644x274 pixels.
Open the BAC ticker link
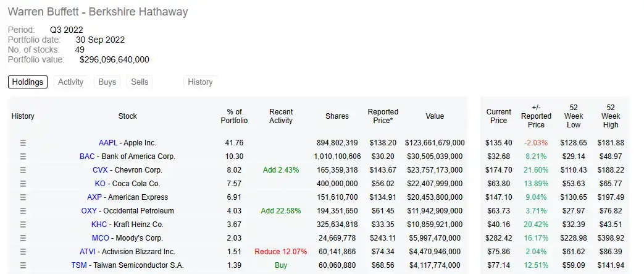(x=87, y=156)
